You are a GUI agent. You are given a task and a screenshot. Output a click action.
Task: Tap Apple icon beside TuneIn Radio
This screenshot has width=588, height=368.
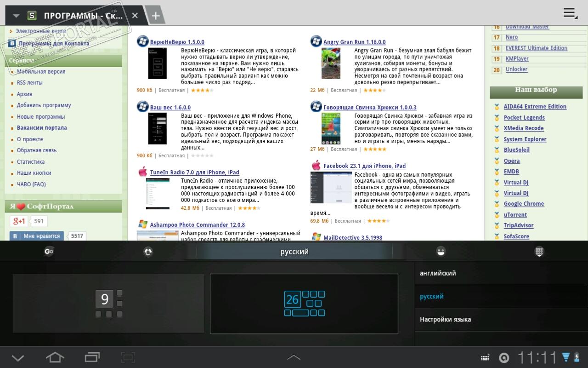tap(142, 172)
